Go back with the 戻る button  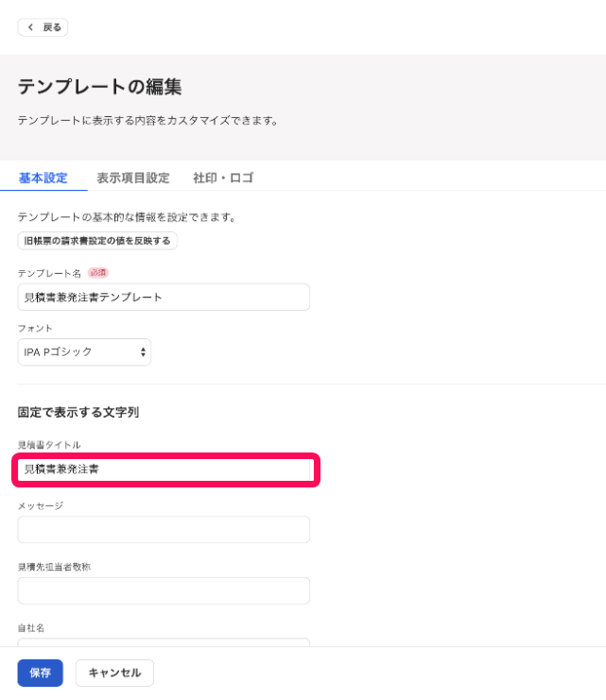tap(43, 27)
